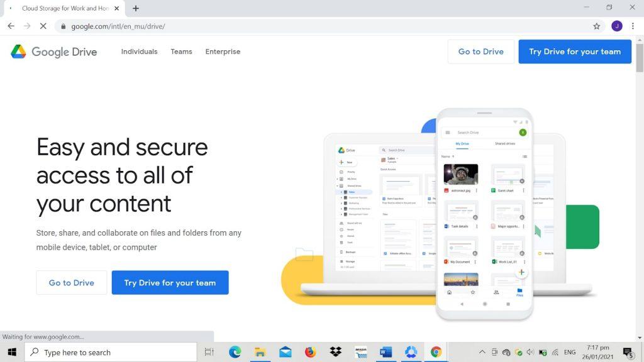The width and height of the screenshot is (644, 362).
Task: Switch to Chrome on the taskbar
Action: coord(436,352)
